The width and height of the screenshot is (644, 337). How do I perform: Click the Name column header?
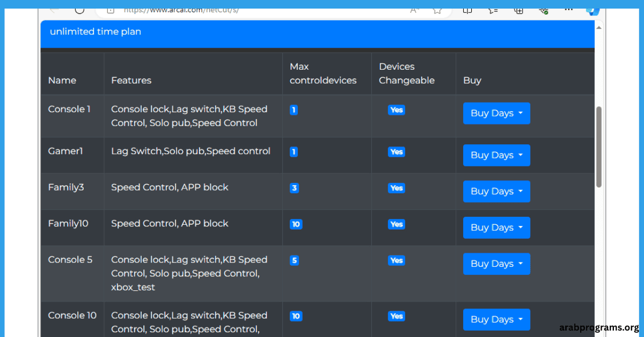coord(62,80)
